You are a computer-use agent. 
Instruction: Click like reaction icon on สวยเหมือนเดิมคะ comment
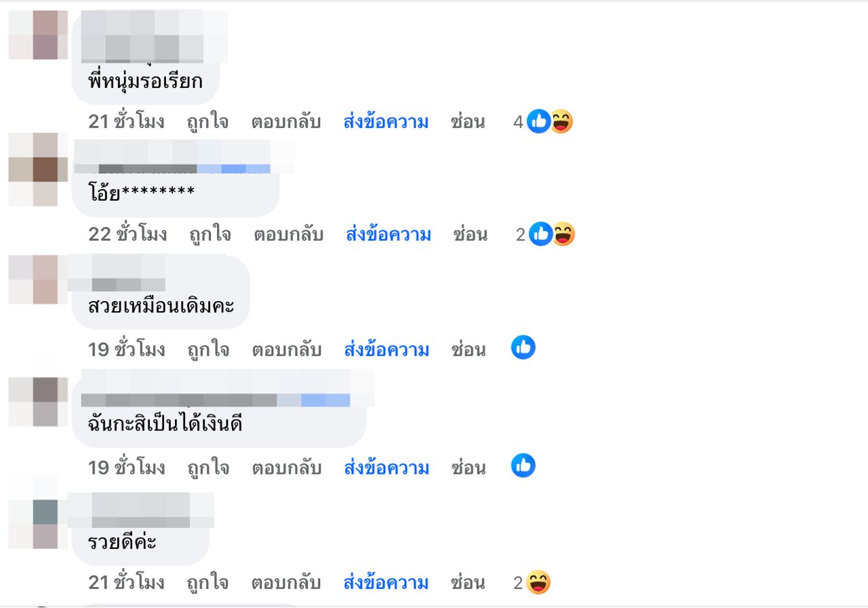click(523, 348)
